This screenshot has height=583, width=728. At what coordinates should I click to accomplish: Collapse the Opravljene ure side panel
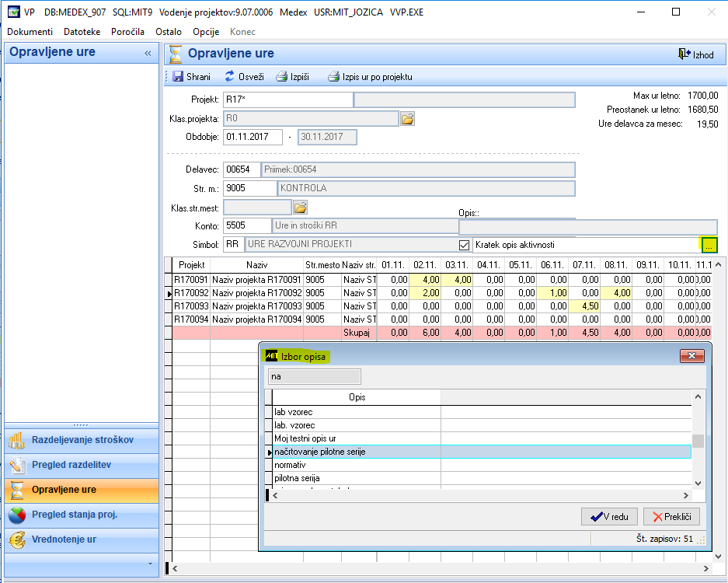point(148,53)
